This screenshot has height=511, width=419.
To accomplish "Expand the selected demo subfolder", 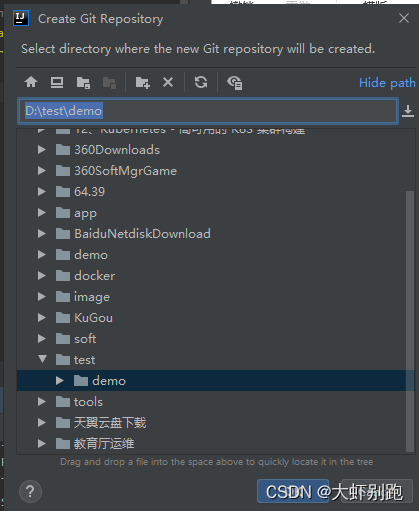I will pos(60,380).
